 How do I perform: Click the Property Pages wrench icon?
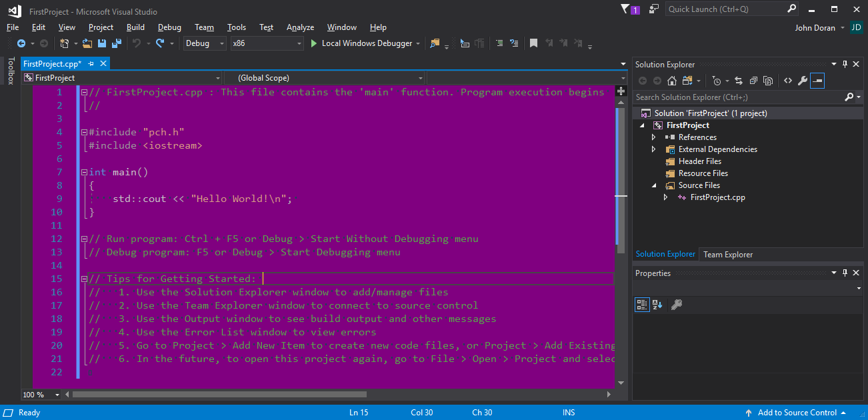click(x=676, y=305)
